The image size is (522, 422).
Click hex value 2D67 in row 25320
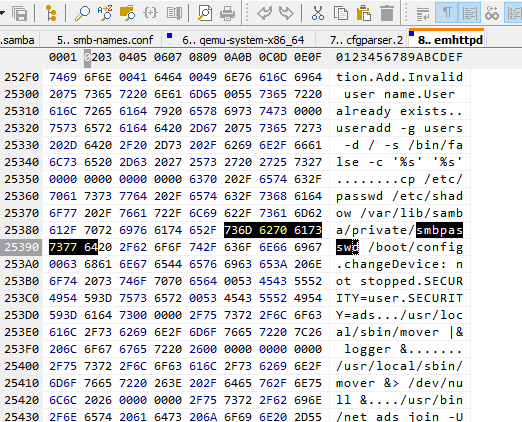coord(203,128)
